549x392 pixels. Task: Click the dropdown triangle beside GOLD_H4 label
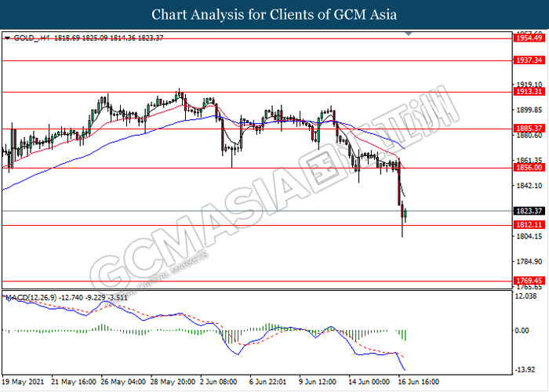[7, 38]
